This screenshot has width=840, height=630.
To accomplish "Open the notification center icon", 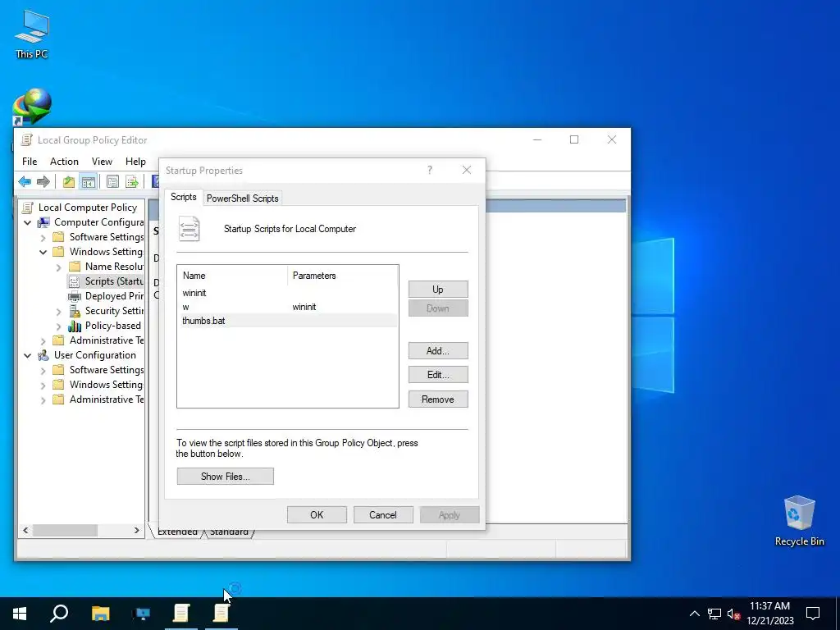I will (813, 614).
